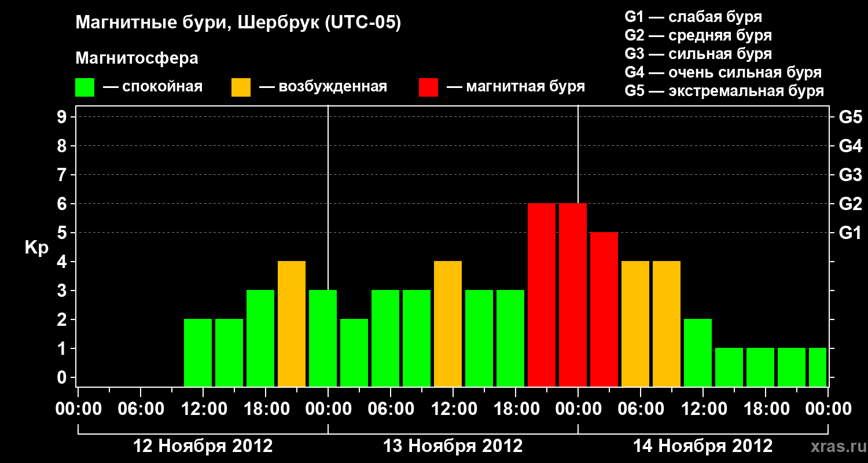Click the orange Kp 4 bar on 12 Ноября
This screenshot has width=868, height=463.
point(292,324)
